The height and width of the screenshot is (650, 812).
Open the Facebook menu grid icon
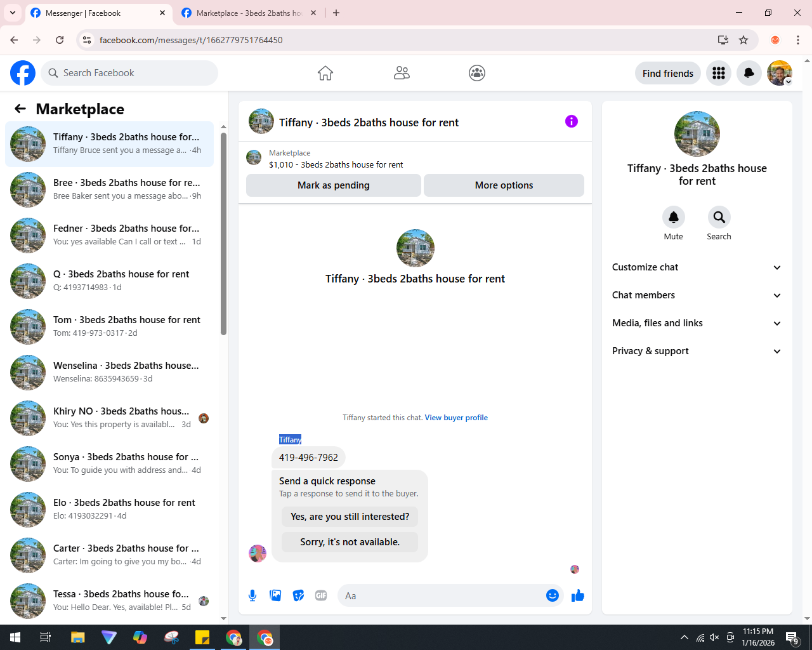point(719,73)
